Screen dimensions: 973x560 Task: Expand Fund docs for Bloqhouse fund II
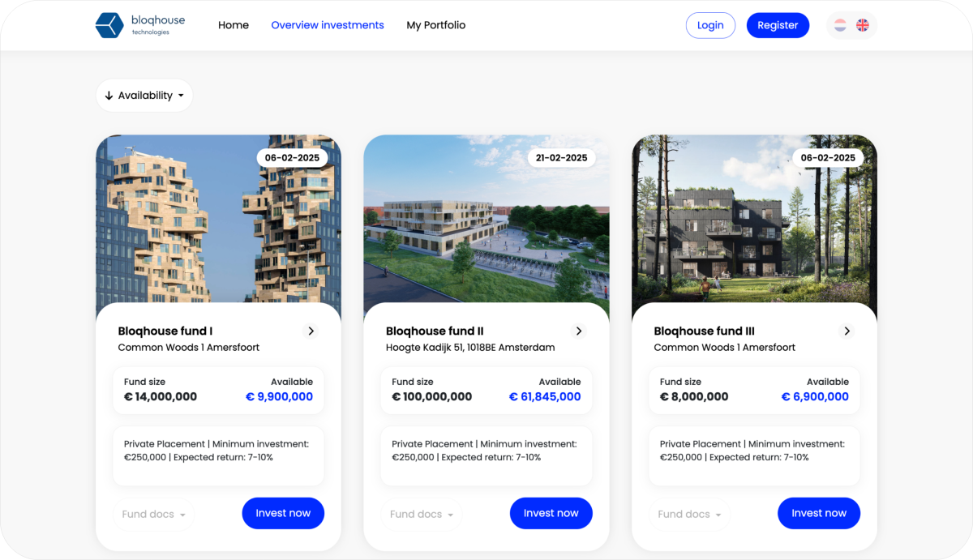click(422, 514)
